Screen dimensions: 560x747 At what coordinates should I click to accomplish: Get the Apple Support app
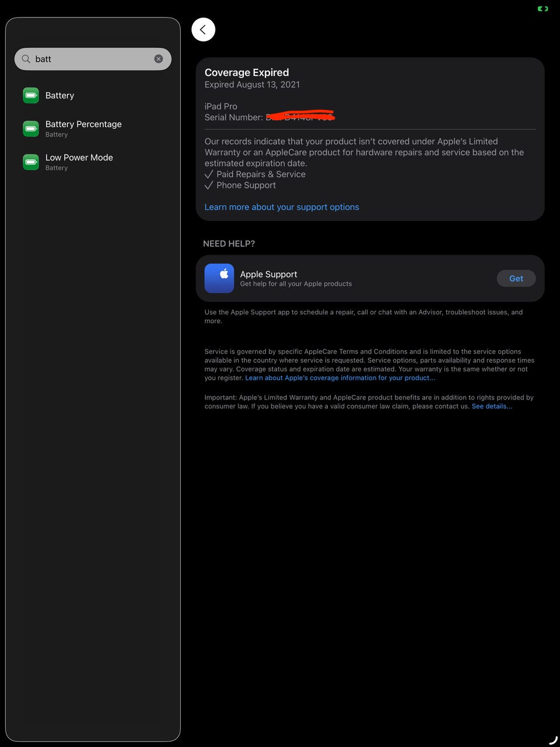516,278
